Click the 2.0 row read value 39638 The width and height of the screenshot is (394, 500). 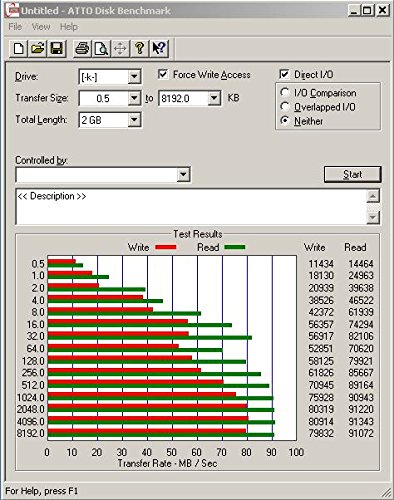click(x=361, y=288)
